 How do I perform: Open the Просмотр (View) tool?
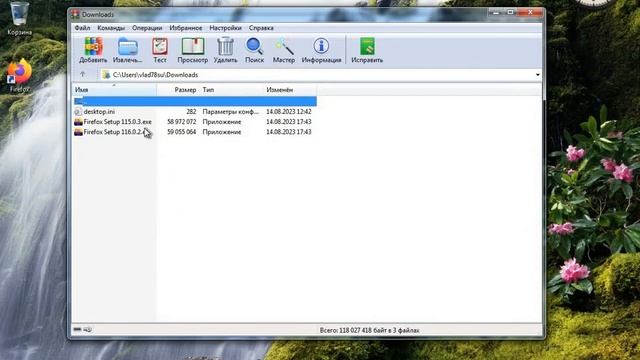click(x=193, y=50)
